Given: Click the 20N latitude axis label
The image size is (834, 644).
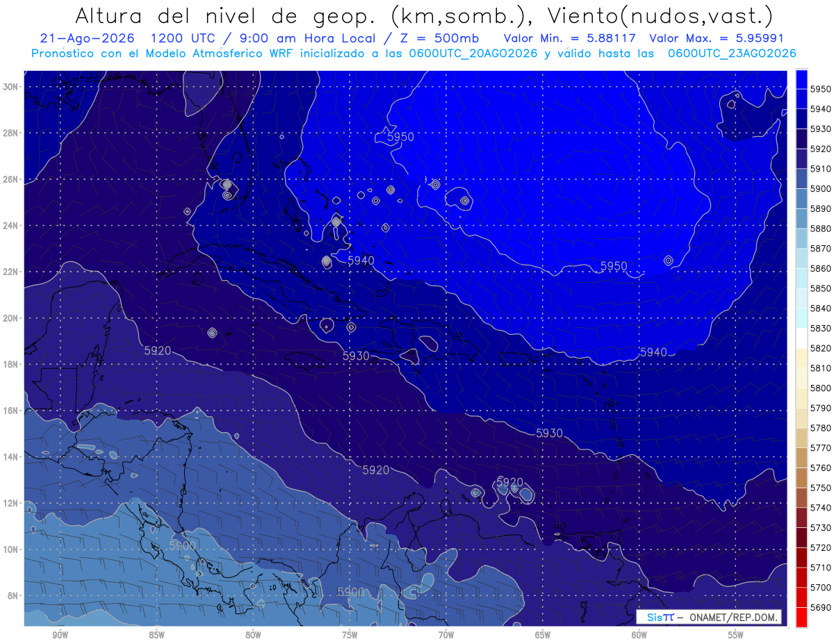Looking at the screenshot, I should pyautogui.click(x=12, y=318).
